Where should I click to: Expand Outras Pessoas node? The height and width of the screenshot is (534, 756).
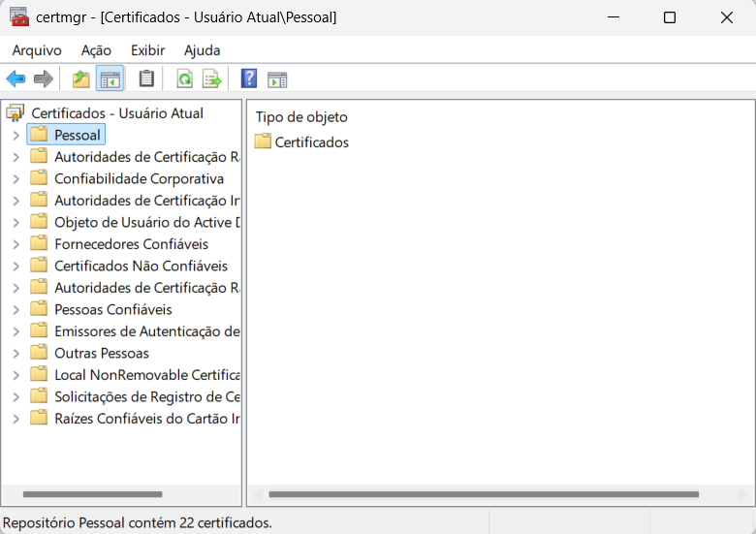16,354
